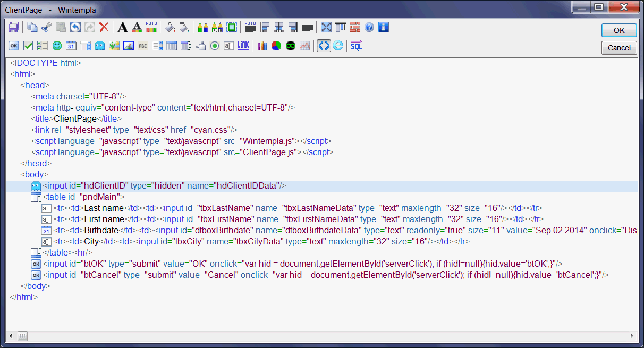
Task: Switch to browser preview (IE icon)
Action: (x=338, y=46)
